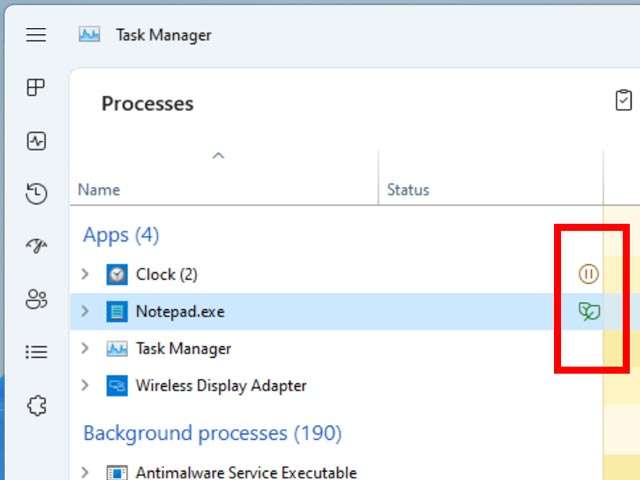This screenshot has width=640, height=480.
Task: Click the suspended status icon for Clock
Action: (588, 274)
